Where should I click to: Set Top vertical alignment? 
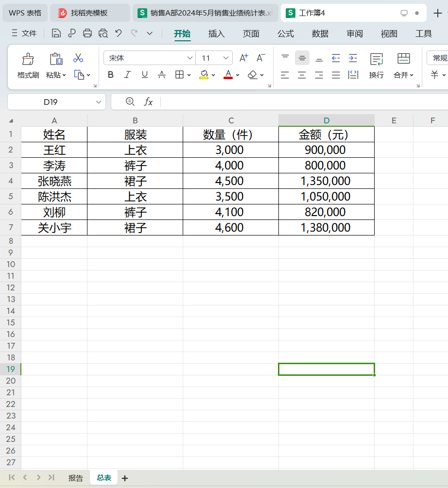pos(285,58)
